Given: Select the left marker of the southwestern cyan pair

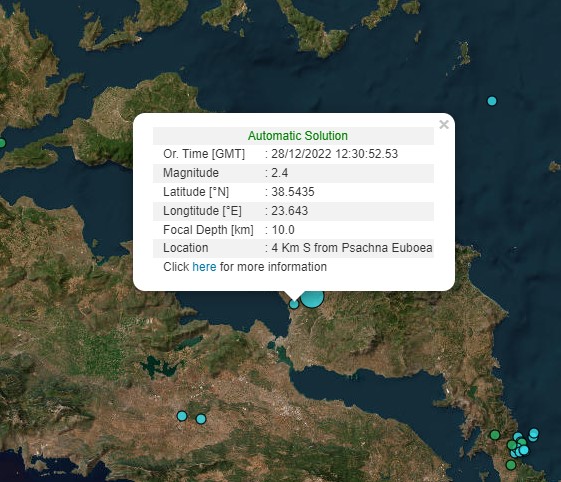Looking at the screenshot, I should click(182, 416).
